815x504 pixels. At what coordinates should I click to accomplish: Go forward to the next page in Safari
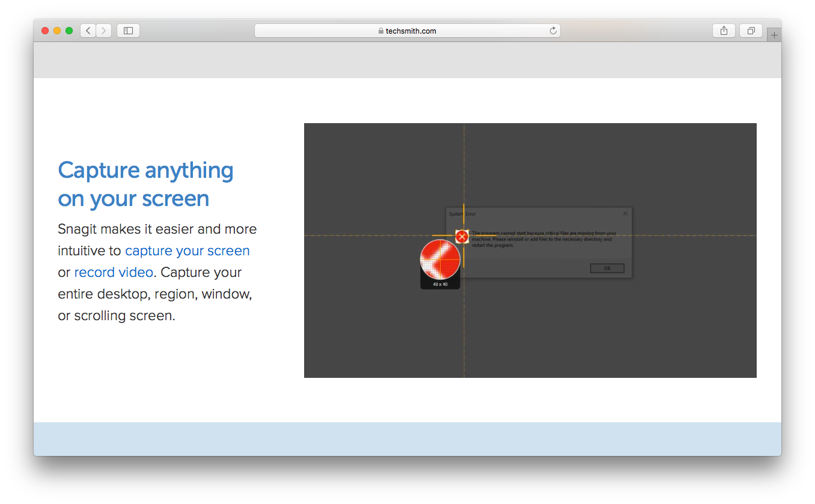[x=103, y=31]
